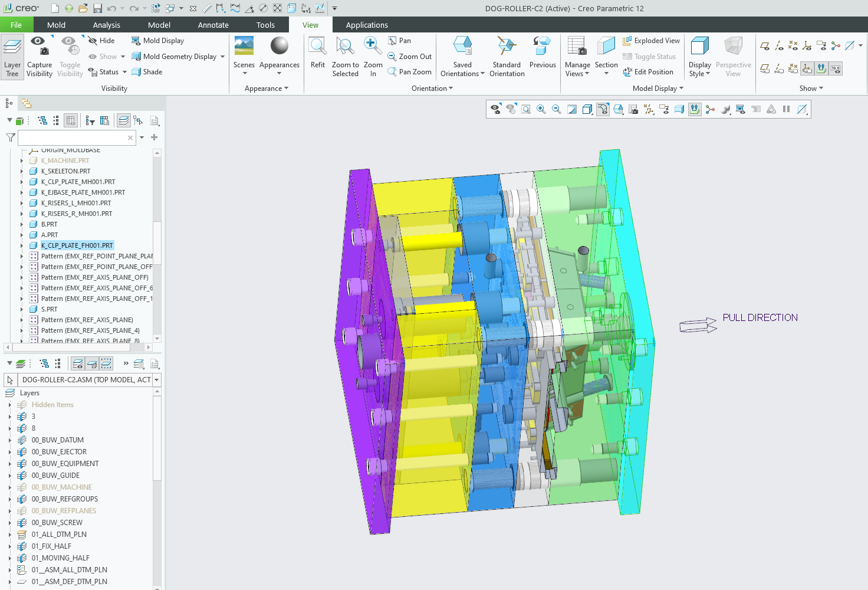This screenshot has height=590, width=868.
Task: Open the Appearances gallery sphere icon
Action: click(x=279, y=46)
